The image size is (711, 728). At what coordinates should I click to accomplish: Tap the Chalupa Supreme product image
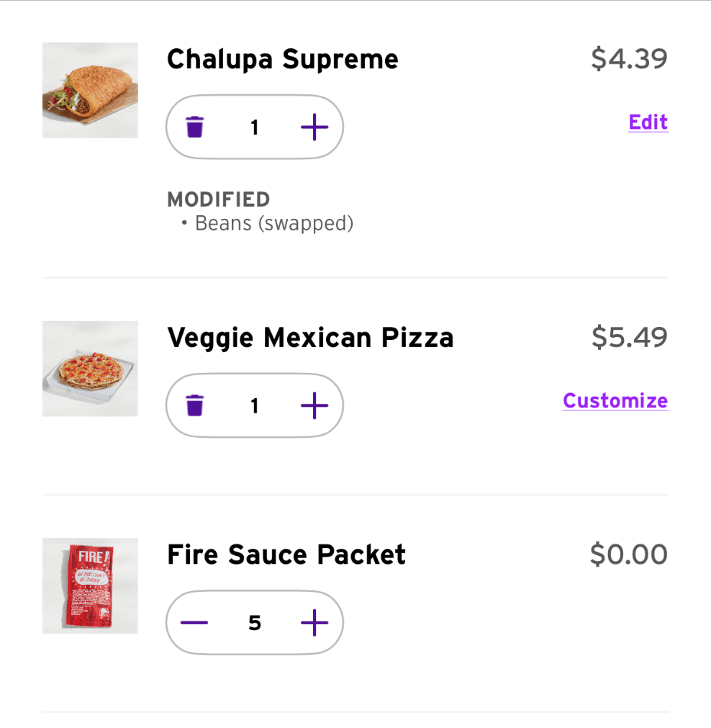[x=90, y=91]
